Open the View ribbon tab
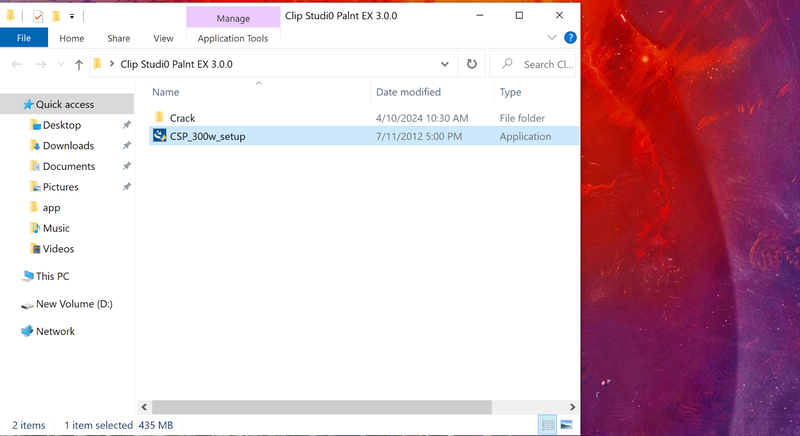The height and width of the screenshot is (436, 800). pyautogui.click(x=163, y=38)
